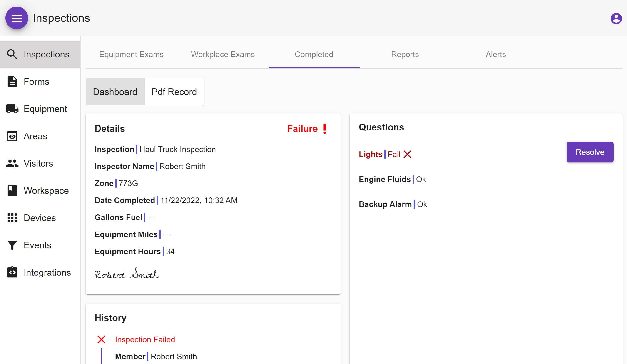This screenshot has width=627, height=364.
Task: Select the Areas eye icon
Action: [12, 136]
